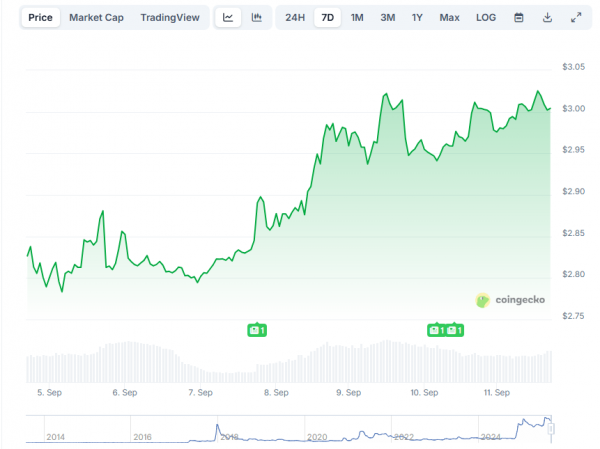Open the TradingView chart tab
600x449 pixels.
(x=169, y=18)
